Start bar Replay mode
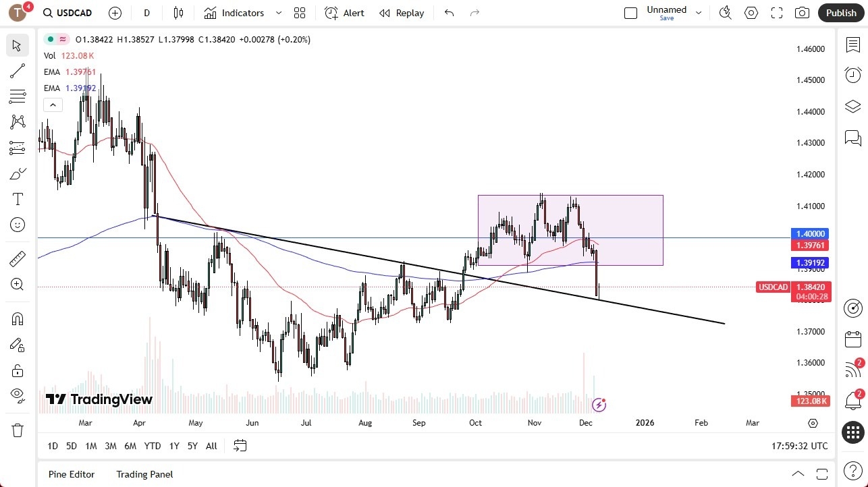 (402, 13)
